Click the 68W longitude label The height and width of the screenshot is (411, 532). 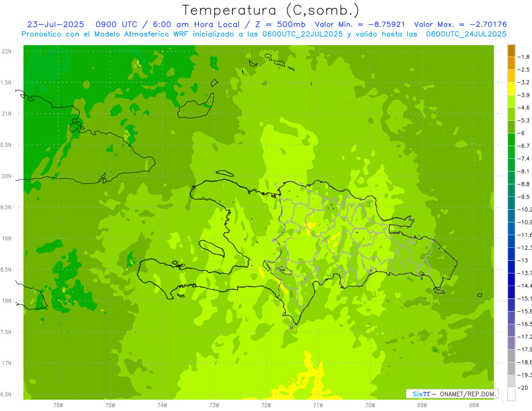474,405
